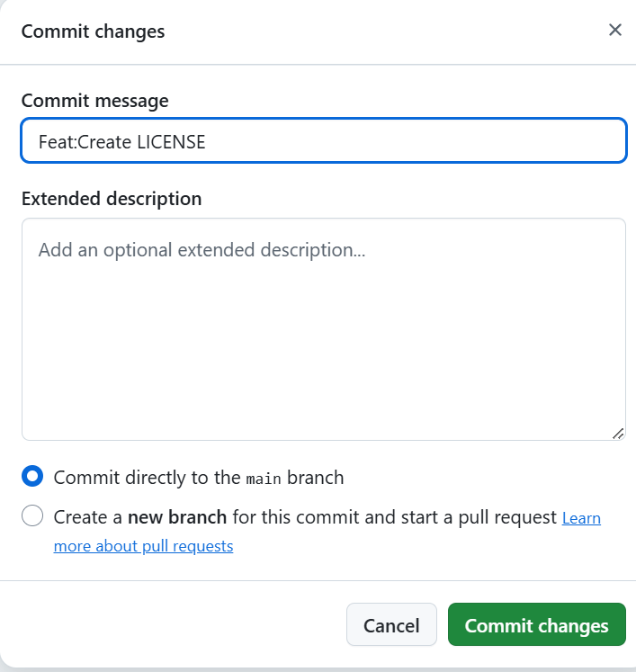Click the Commit message label
Image resolution: width=636 pixels, height=672 pixels.
pyautogui.click(x=94, y=101)
